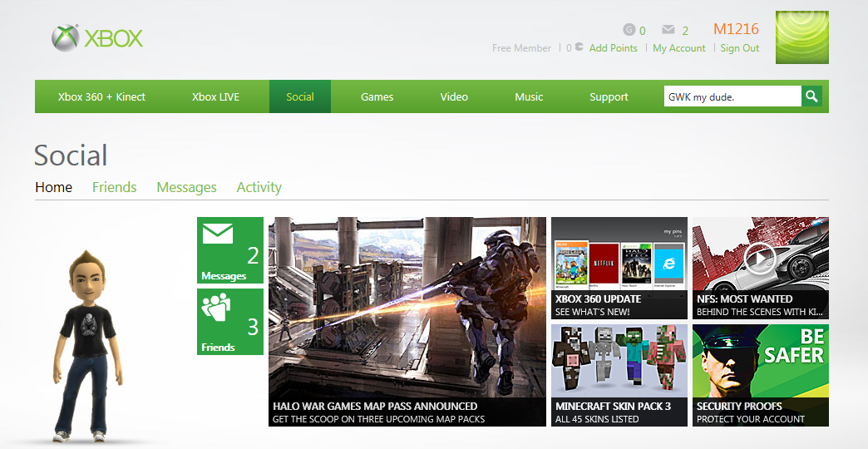
Task: Open Halo War Games Map Pass article
Action: pos(407,322)
